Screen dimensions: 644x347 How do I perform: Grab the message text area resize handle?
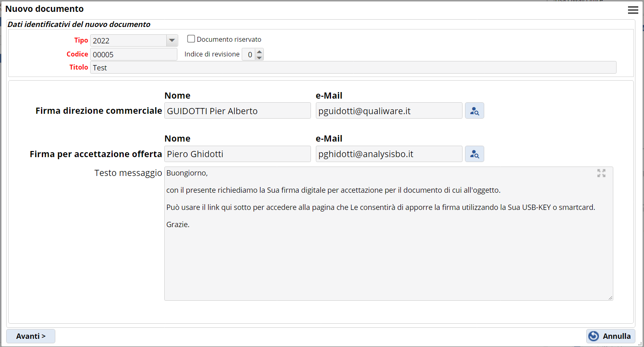[x=610, y=298]
